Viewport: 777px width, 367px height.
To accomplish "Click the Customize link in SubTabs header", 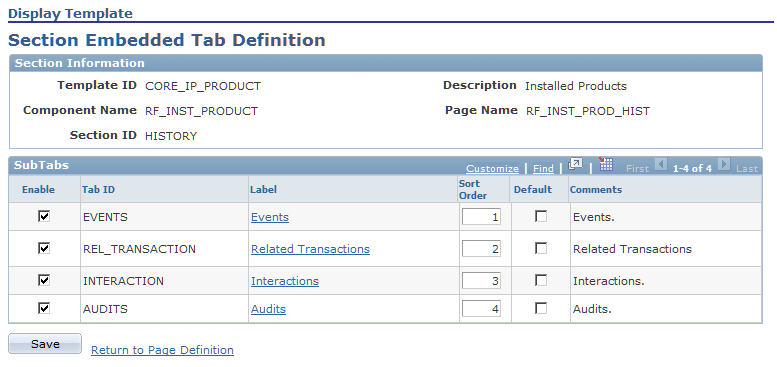I will 492,168.
